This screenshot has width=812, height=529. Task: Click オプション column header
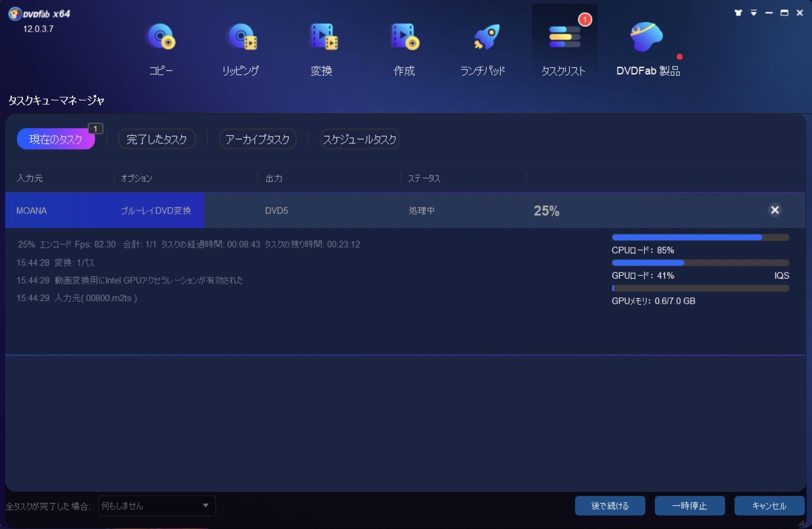click(x=136, y=178)
